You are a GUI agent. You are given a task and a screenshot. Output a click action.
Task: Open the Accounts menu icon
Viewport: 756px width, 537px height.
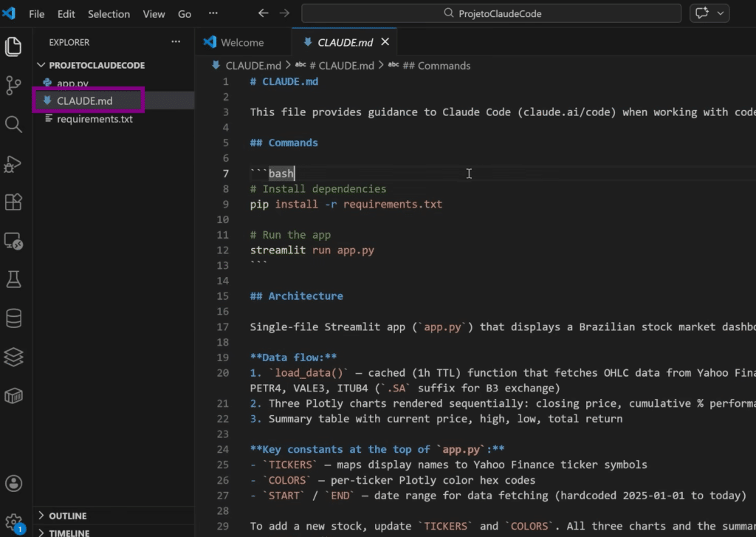(13, 483)
